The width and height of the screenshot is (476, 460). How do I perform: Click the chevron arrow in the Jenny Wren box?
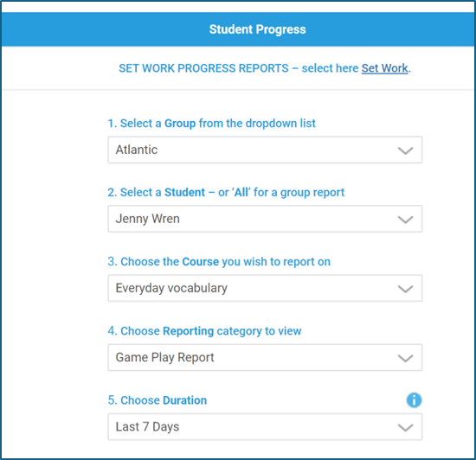[405, 220]
